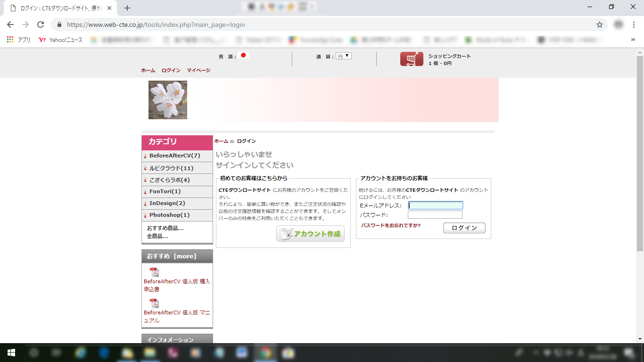
Task: Bookmark this page with the star icon
Action: click(x=600, y=25)
